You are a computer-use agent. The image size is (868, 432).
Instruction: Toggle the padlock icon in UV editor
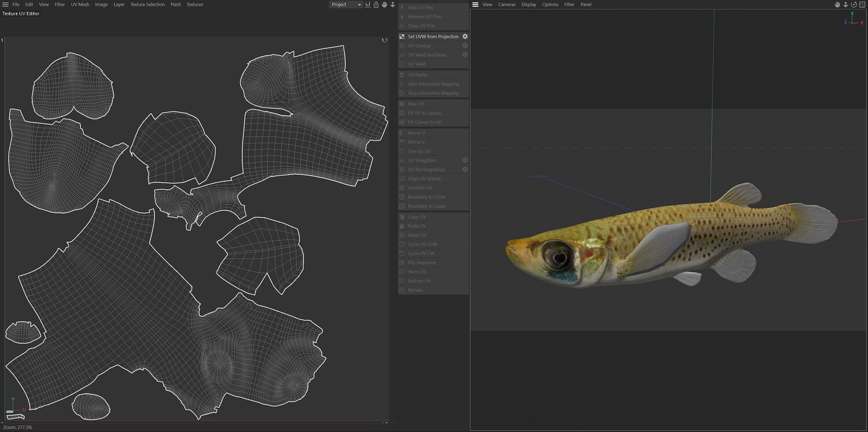(x=376, y=5)
